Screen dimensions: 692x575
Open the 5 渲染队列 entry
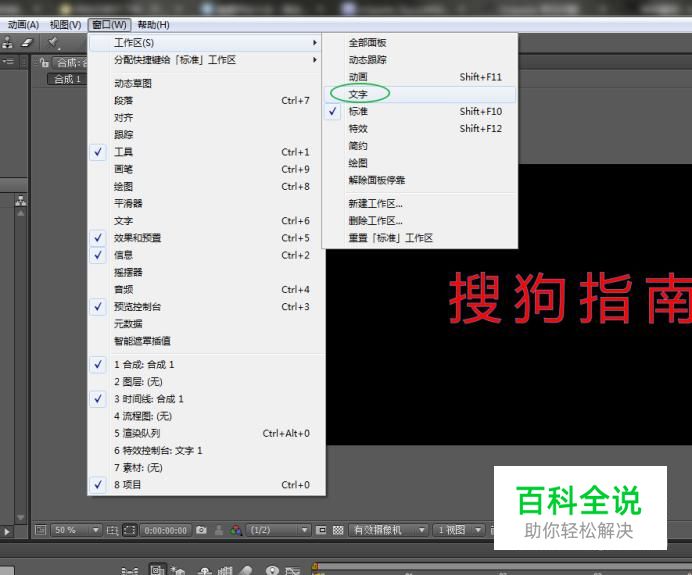pos(207,433)
